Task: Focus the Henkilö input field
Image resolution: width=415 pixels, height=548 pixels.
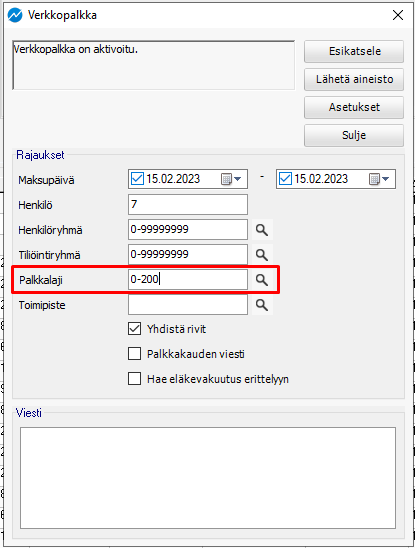Action: coord(188,204)
